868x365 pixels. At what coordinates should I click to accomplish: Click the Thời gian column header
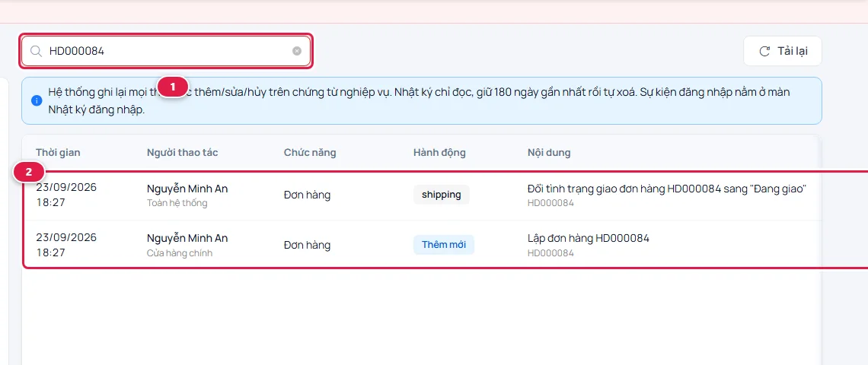pos(58,152)
